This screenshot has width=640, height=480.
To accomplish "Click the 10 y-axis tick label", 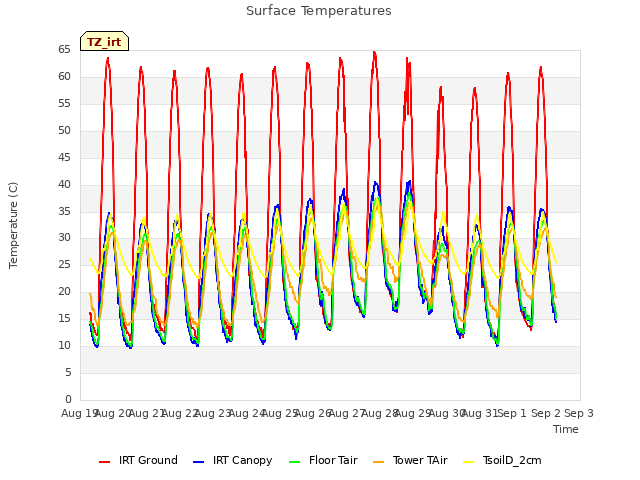I will pyautogui.click(x=64, y=346).
